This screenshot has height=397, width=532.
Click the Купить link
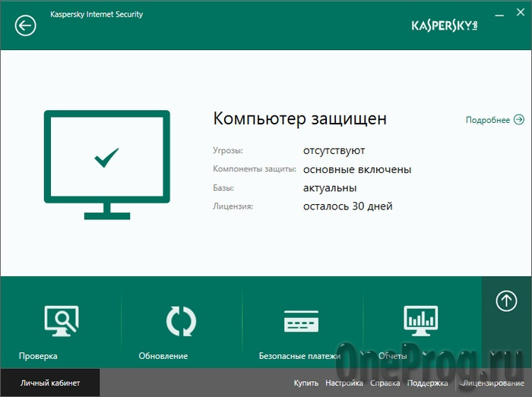[306, 383]
